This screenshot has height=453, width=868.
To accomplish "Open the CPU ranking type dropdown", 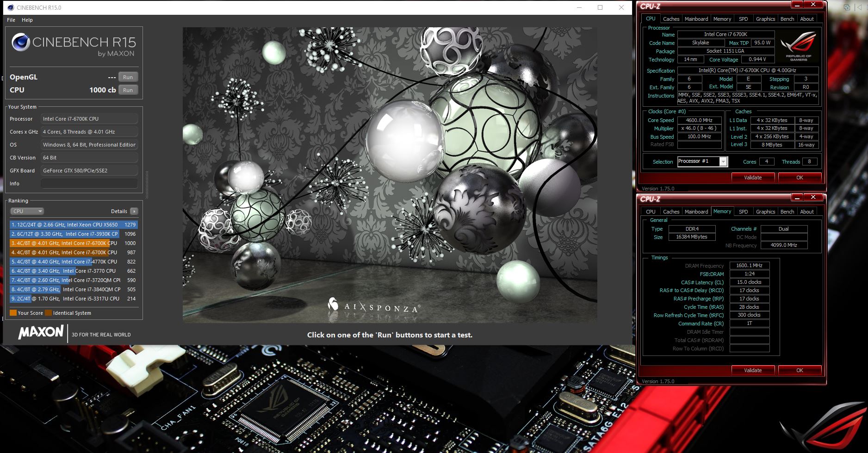I will click(27, 211).
